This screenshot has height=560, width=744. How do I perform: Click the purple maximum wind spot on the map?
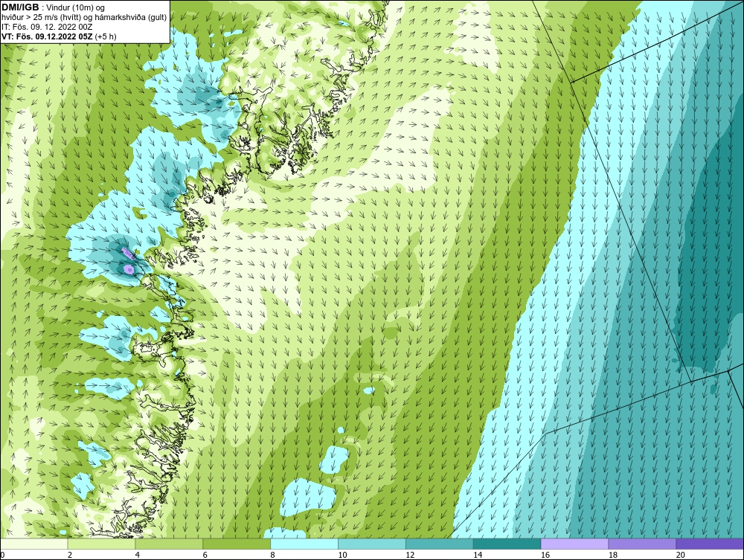129,269
